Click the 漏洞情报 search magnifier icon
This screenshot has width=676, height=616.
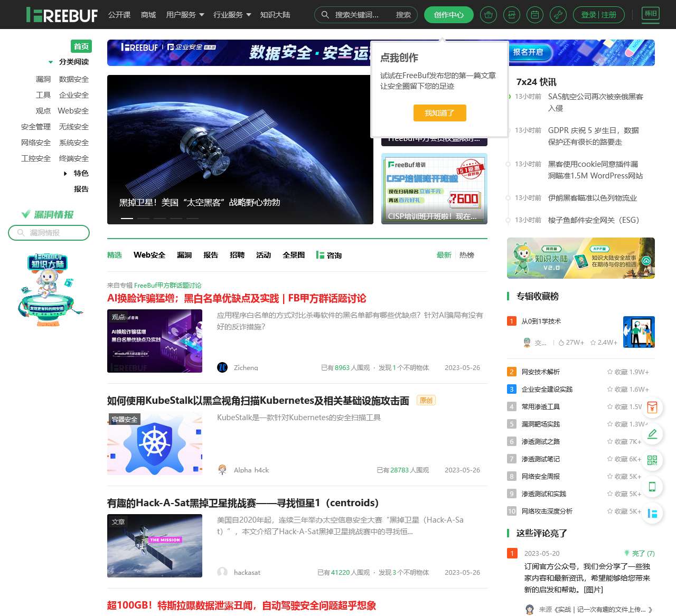click(x=21, y=233)
